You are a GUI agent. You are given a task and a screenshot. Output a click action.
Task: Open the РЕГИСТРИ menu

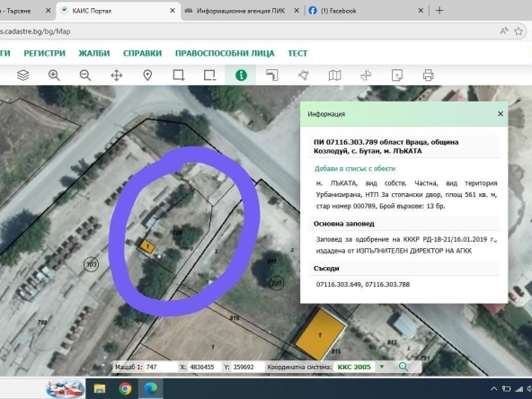44,53
